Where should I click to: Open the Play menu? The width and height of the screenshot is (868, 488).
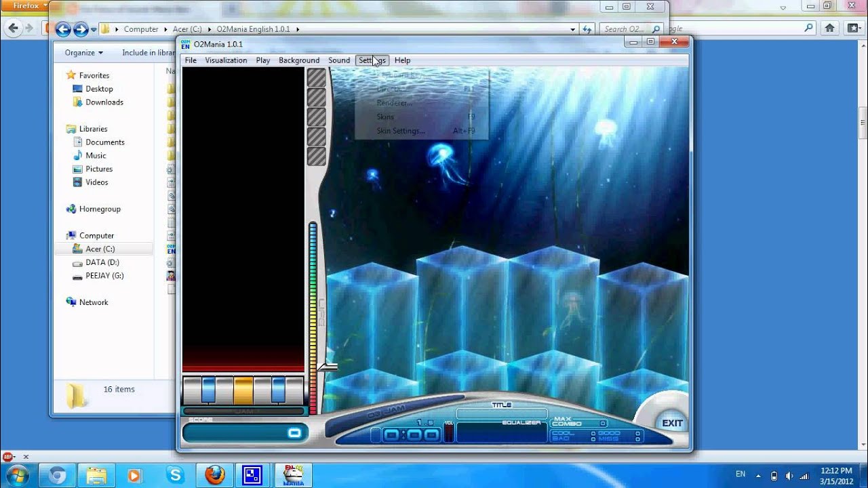coord(263,60)
